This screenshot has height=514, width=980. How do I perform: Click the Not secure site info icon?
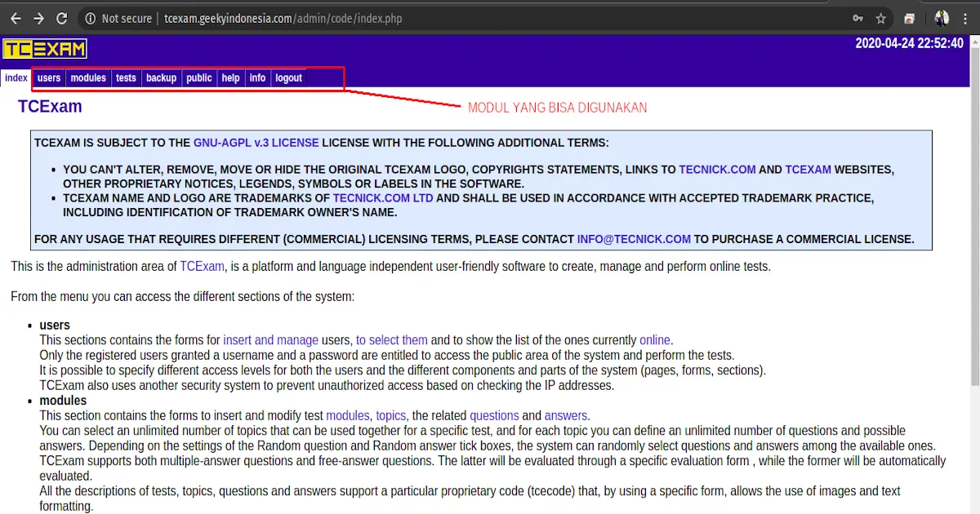(90, 18)
